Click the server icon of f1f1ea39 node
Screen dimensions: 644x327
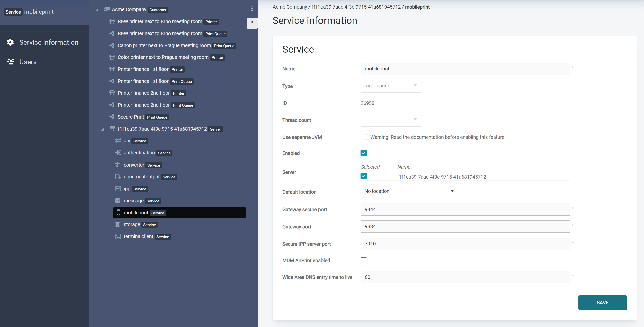[112, 129]
